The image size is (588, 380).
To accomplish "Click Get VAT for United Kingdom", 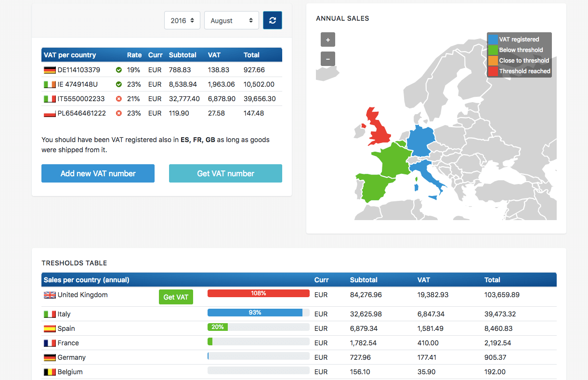I will pos(176,297).
